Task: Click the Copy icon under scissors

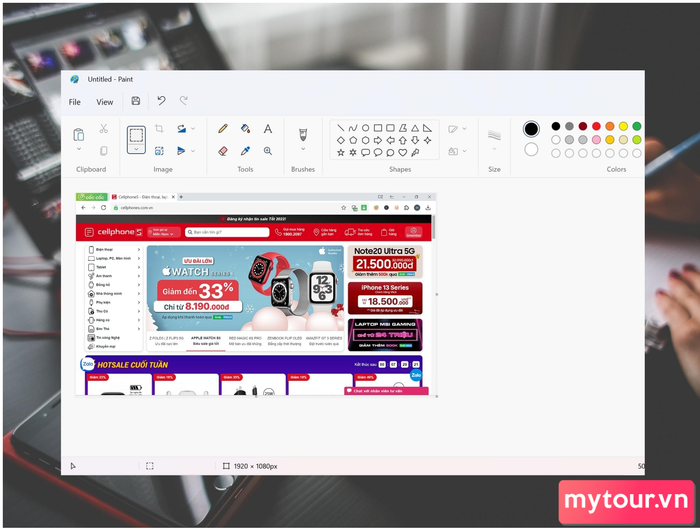Action: [x=104, y=151]
